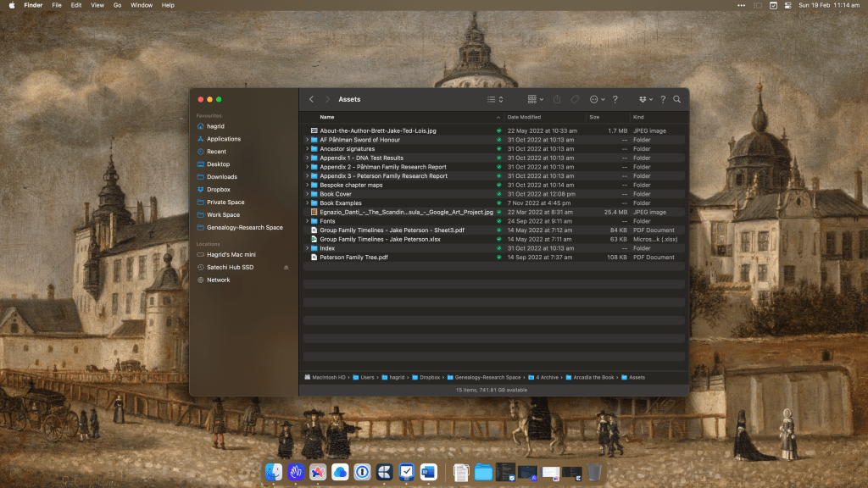Open 1Password from the Dock
868x488 pixels.
(362, 472)
